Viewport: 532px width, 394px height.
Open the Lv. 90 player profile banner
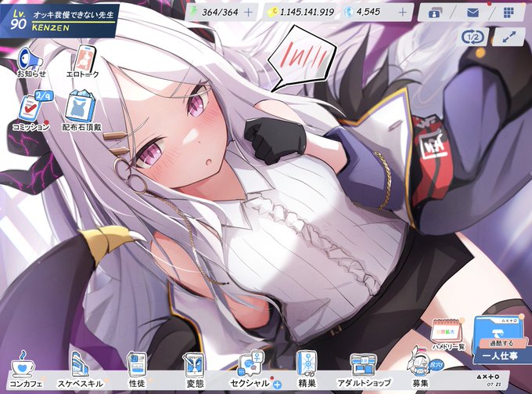[x=59, y=20]
